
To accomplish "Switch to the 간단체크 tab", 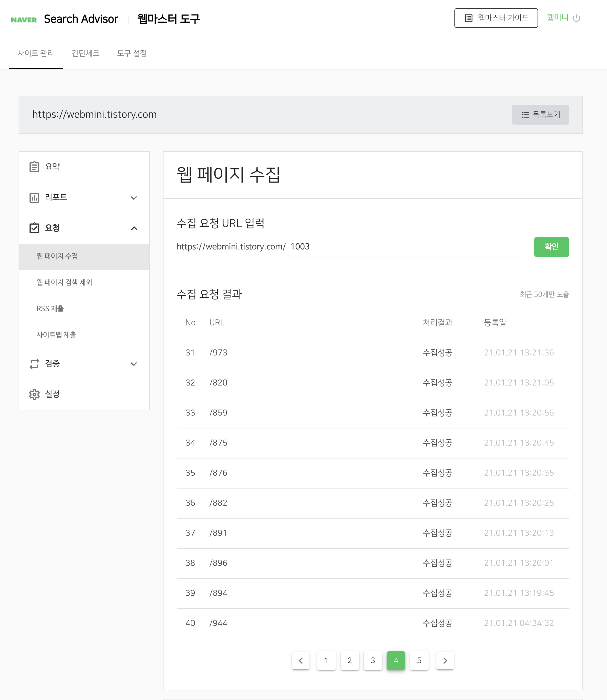I will tap(85, 53).
